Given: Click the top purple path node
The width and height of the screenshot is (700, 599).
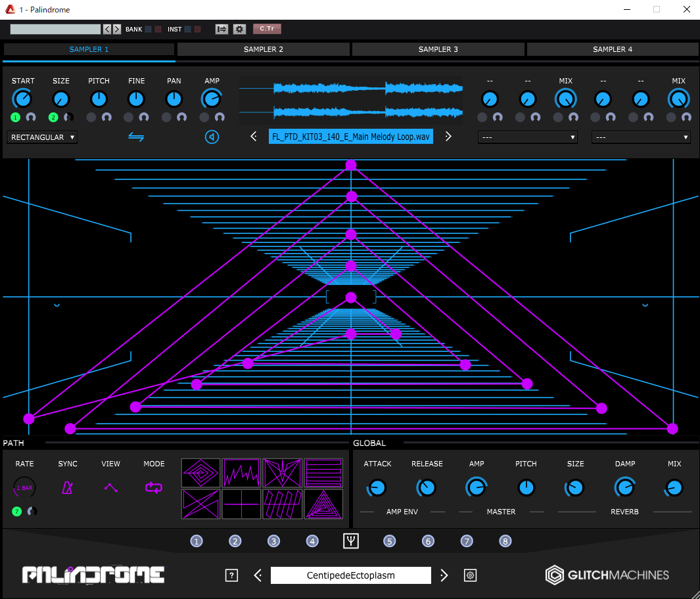Looking at the screenshot, I should click(x=351, y=165).
